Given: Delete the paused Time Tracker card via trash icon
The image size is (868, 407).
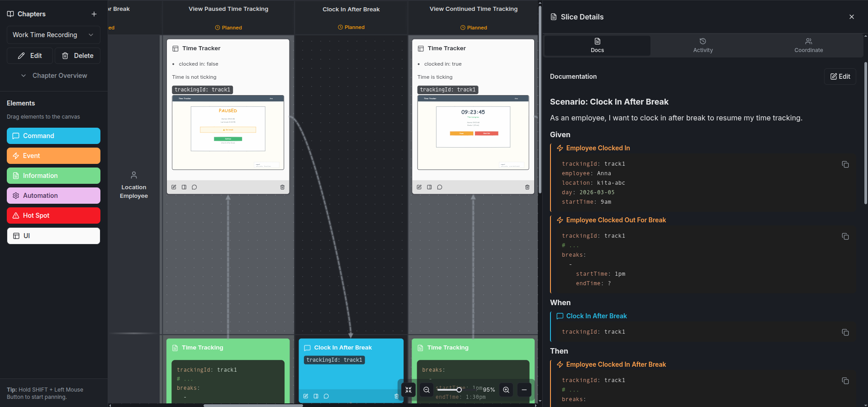Looking at the screenshot, I should click(x=282, y=187).
